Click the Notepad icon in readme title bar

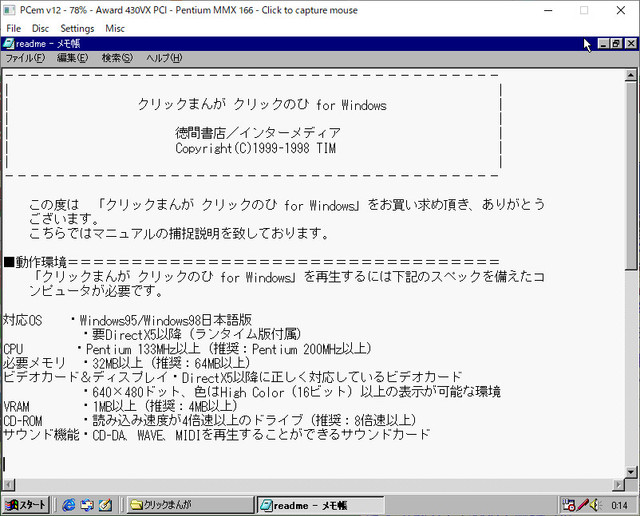9,44
